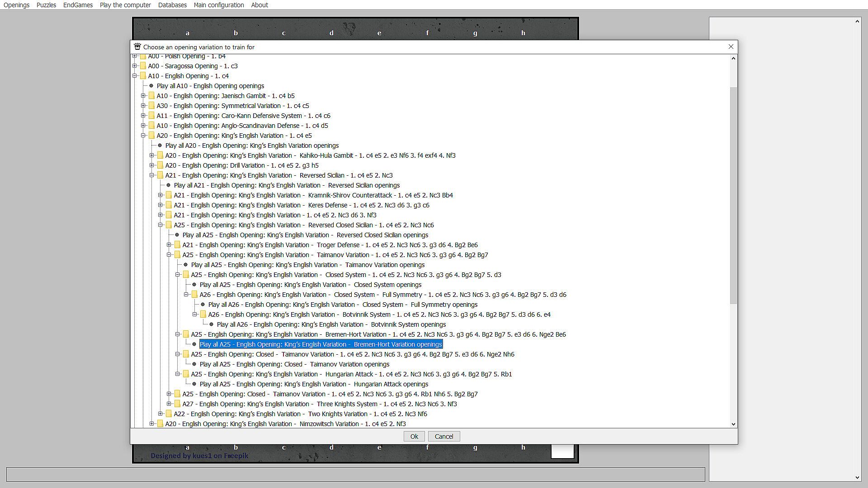Expand the Symmetrical Variation 1. c4 c5 node
Viewport: 868px width, 488px height.
(143, 106)
